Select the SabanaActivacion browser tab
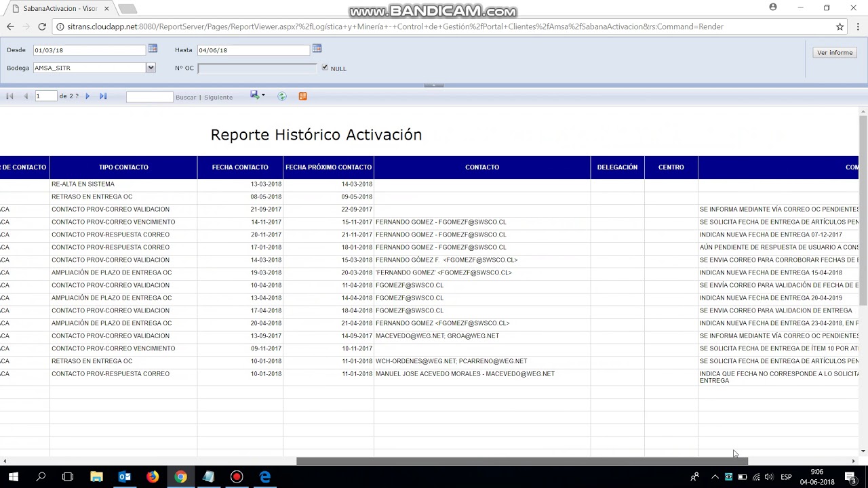This screenshot has height=488, width=868. pyautogui.click(x=58, y=9)
